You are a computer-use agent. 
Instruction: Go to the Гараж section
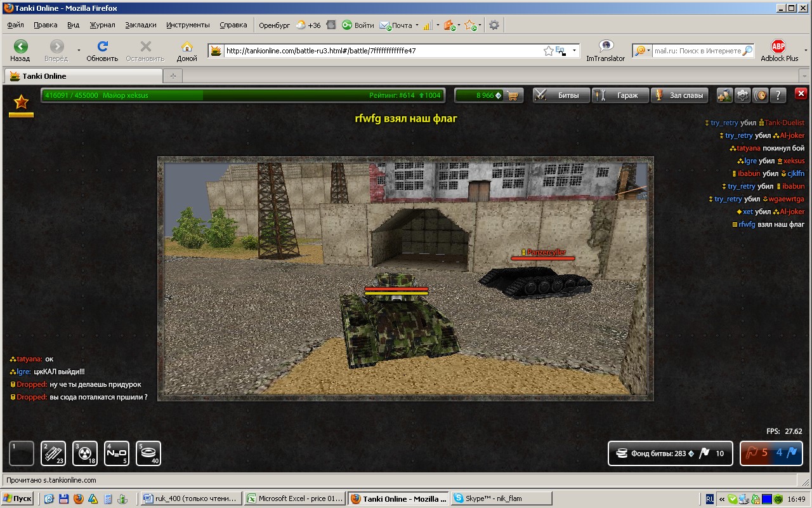tap(620, 95)
